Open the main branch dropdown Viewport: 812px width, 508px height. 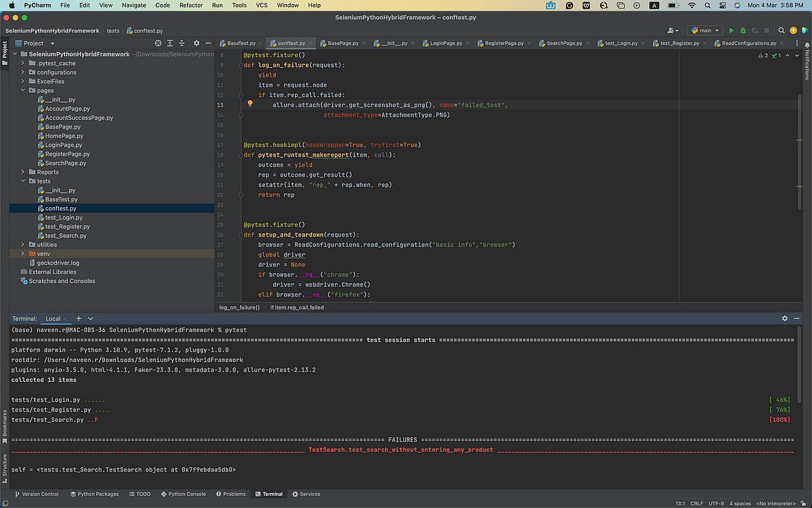(x=704, y=30)
